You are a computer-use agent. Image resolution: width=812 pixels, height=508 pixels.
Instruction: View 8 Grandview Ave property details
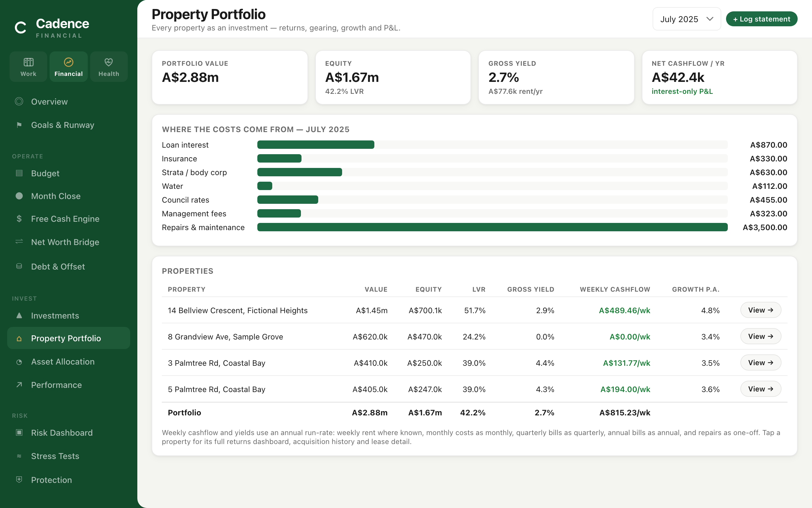760,336
